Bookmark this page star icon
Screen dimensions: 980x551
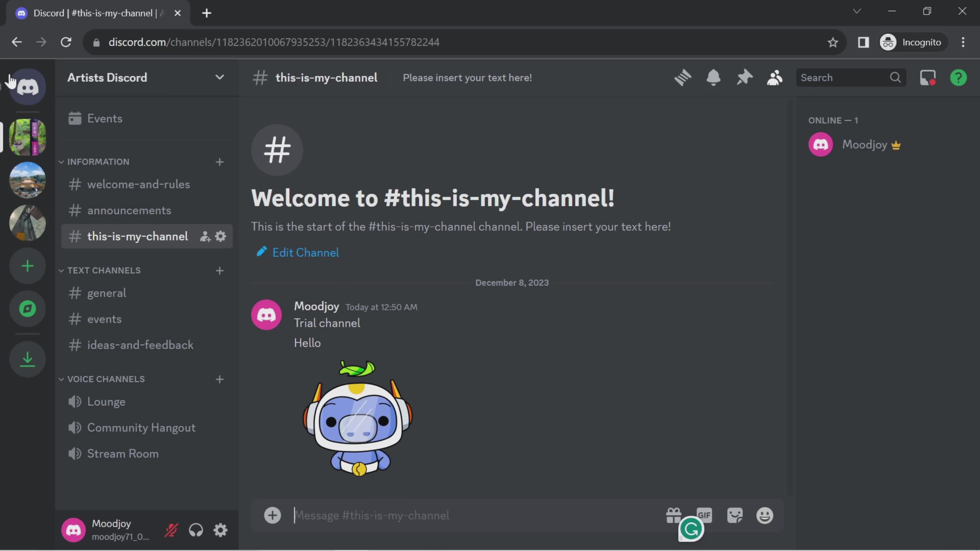pos(833,42)
